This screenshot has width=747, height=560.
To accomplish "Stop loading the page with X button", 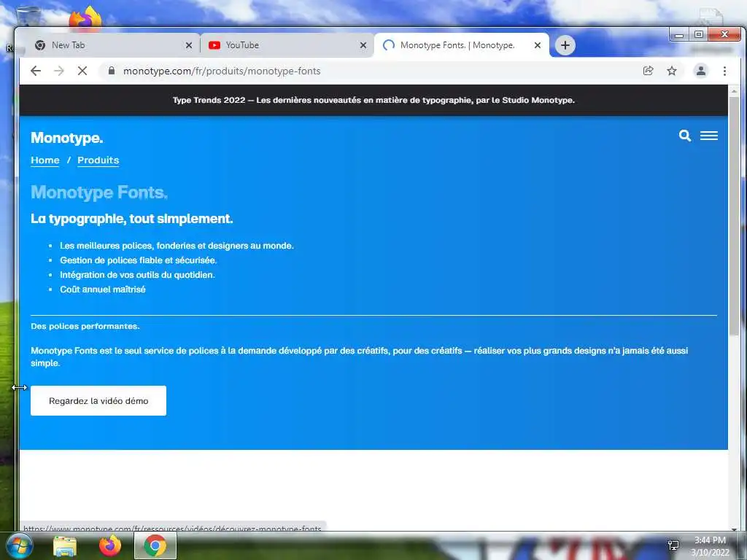I will pos(82,71).
